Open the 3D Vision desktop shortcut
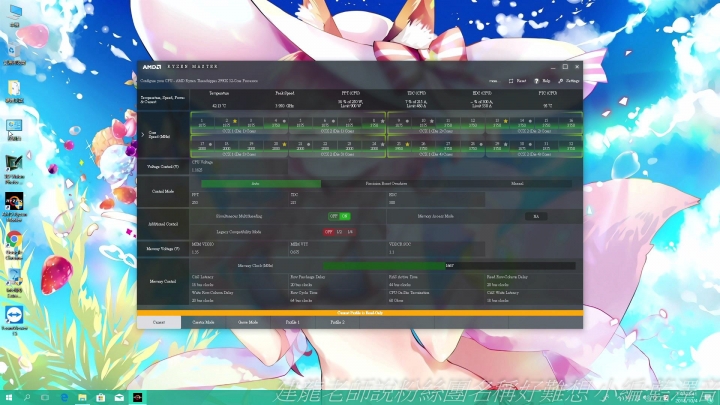Screen dimensions: 720x405 point(14,169)
